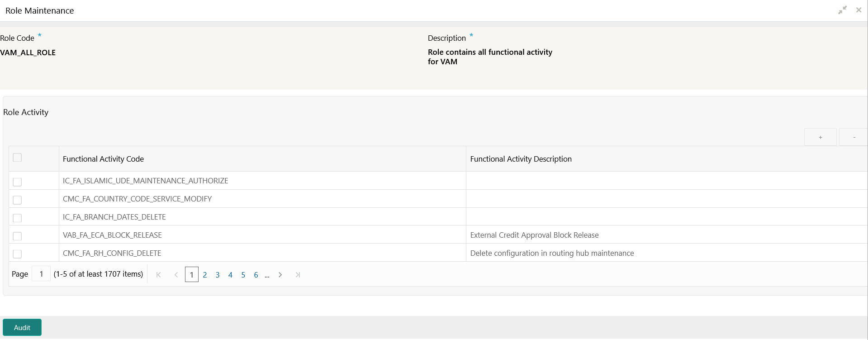The height and width of the screenshot is (340, 868).
Task: Jump to last page of results
Action: tap(298, 275)
